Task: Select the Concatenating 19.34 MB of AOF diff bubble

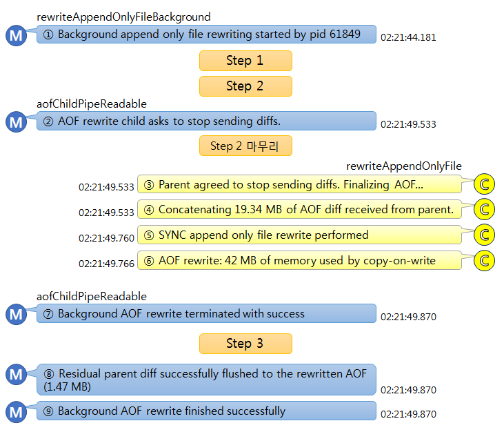Action: click(299, 209)
